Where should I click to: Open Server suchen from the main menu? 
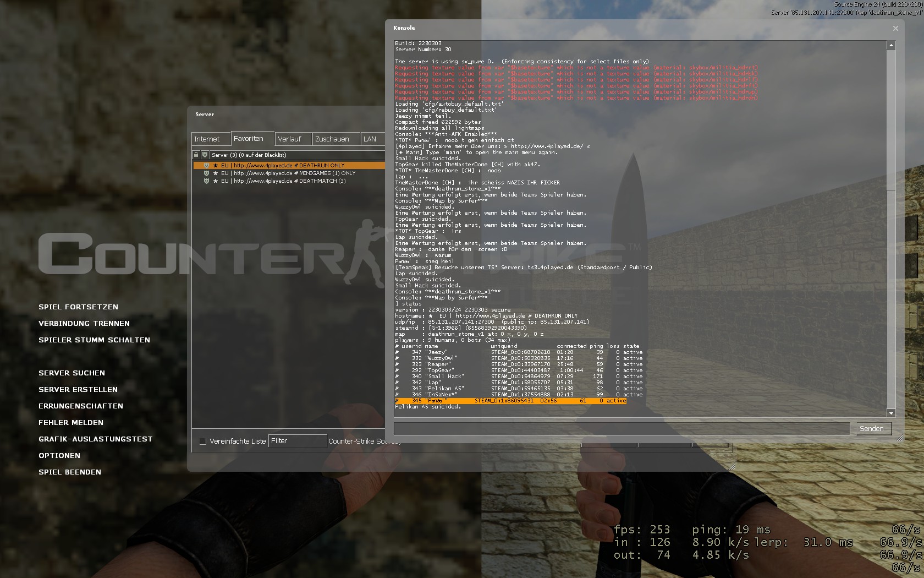pos(71,373)
